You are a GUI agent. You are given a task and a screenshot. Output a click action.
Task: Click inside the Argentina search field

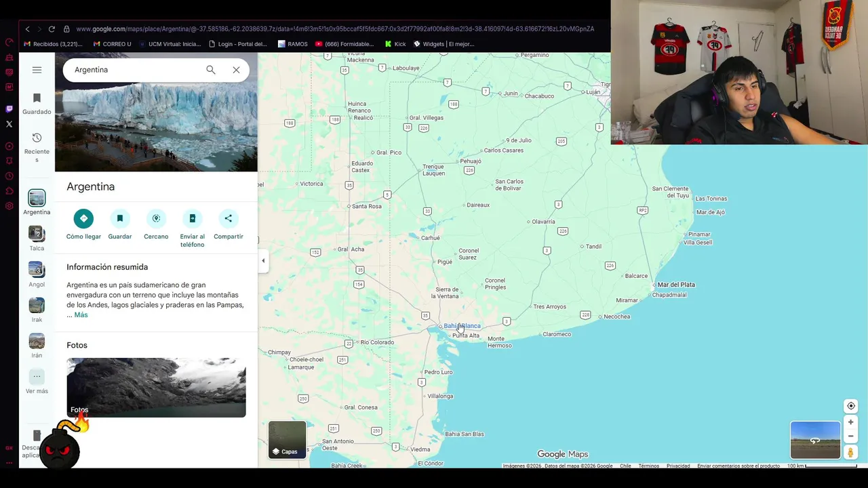[136, 70]
